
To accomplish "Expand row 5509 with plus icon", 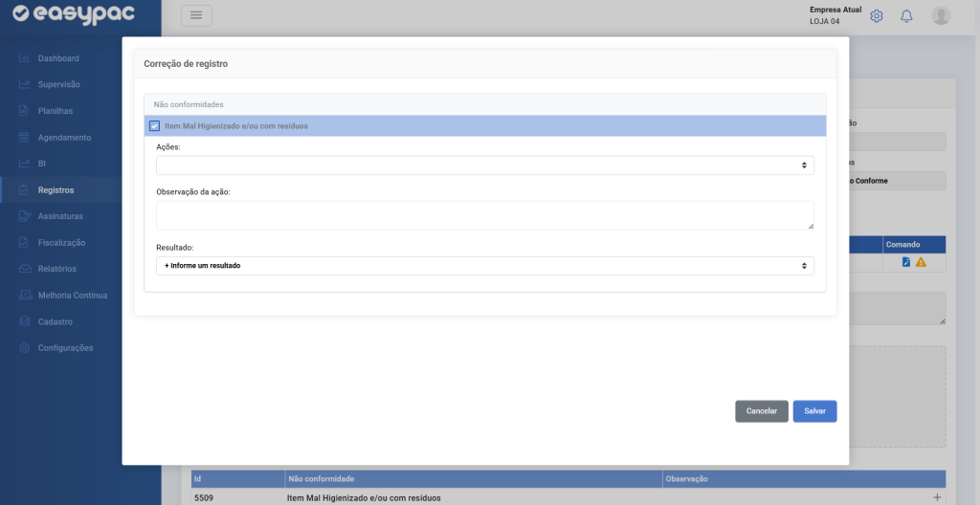I will (937, 497).
